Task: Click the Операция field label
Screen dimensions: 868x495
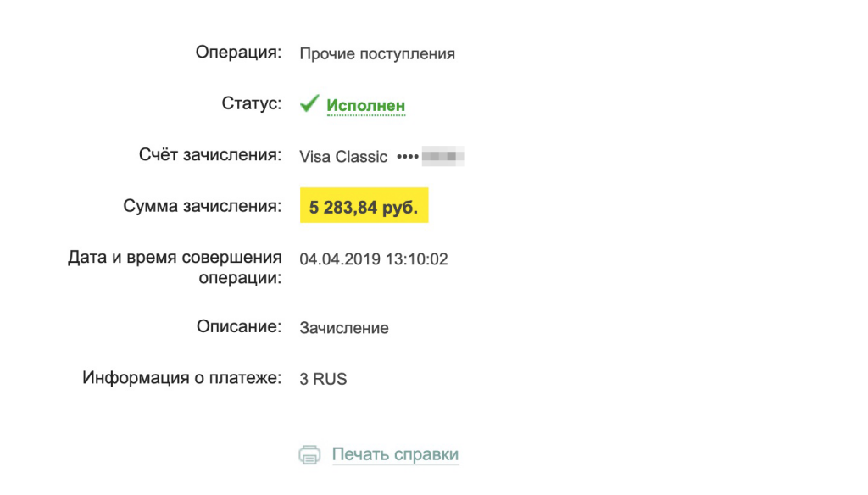Action: click(237, 53)
